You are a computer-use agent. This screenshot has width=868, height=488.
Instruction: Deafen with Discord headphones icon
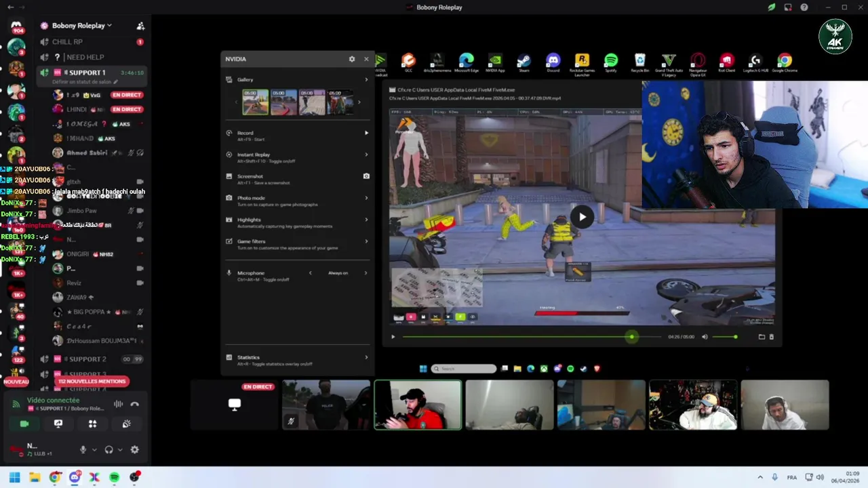(x=109, y=449)
